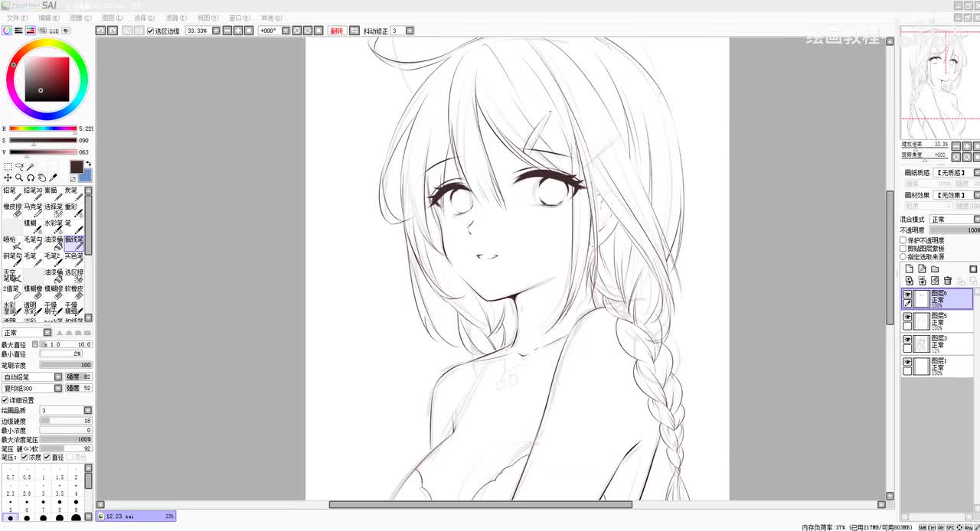This screenshot has width=980, height=531.
Task: Open the 图层 menu
Action: click(113, 18)
